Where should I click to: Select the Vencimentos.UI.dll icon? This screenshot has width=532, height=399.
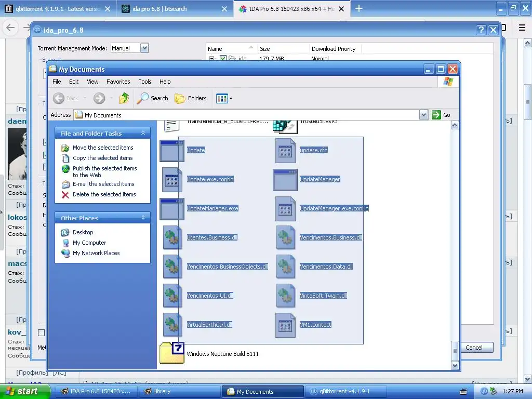(x=172, y=296)
